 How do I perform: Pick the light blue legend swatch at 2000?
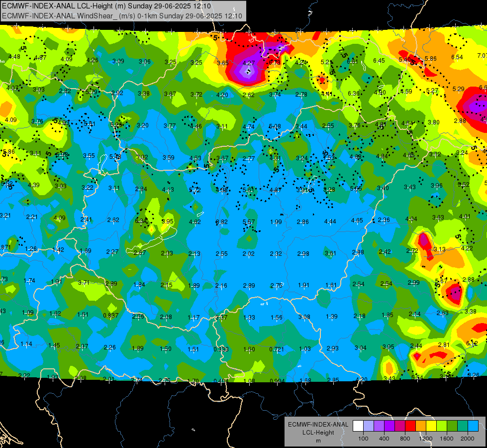(473, 426)
